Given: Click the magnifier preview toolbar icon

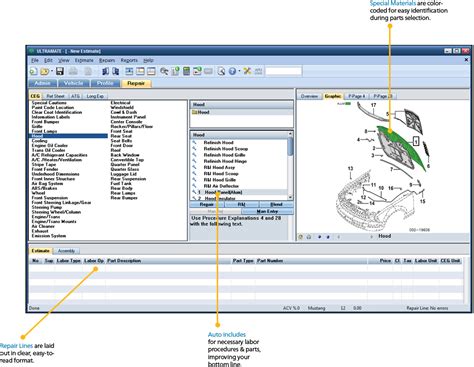Looking at the screenshot, I should (221, 71).
